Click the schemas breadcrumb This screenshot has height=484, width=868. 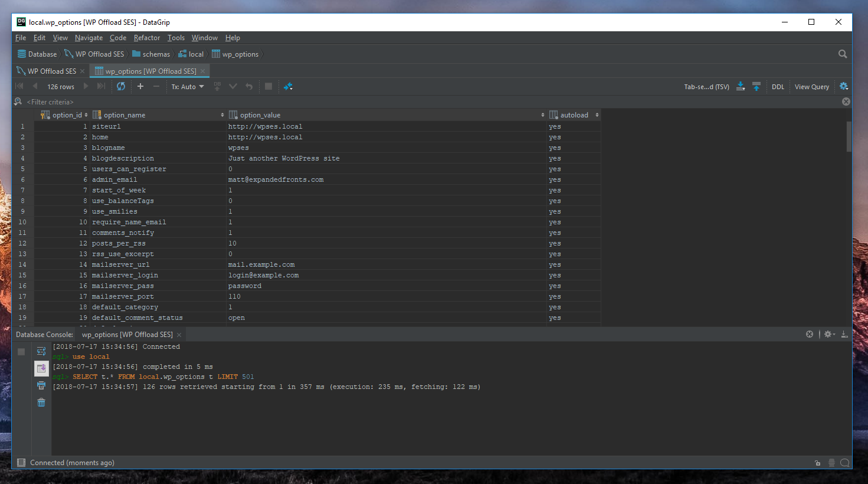(x=151, y=54)
